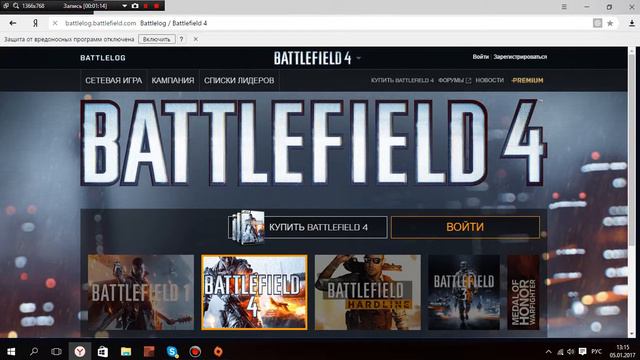Open the browser hamburger menu
Viewport: 640px width, 360px height.
click(x=564, y=7)
